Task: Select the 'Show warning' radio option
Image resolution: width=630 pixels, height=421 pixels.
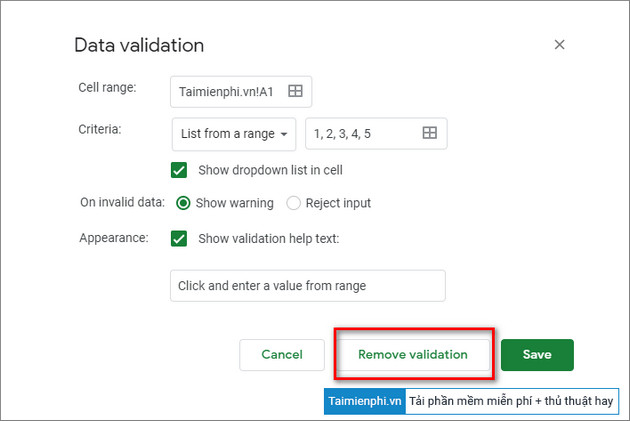Action: [x=184, y=203]
